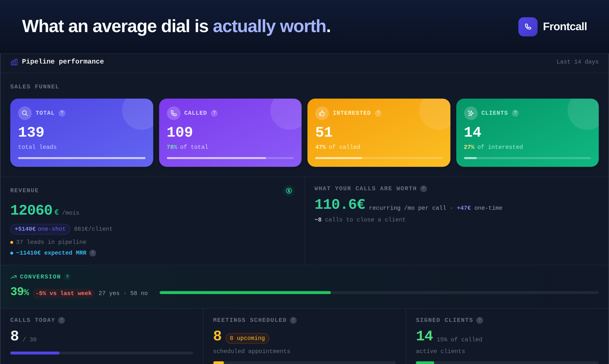This screenshot has height=364, width=609.
Task: Click the 8 upcoming meetings badge
Action: click(x=247, y=338)
